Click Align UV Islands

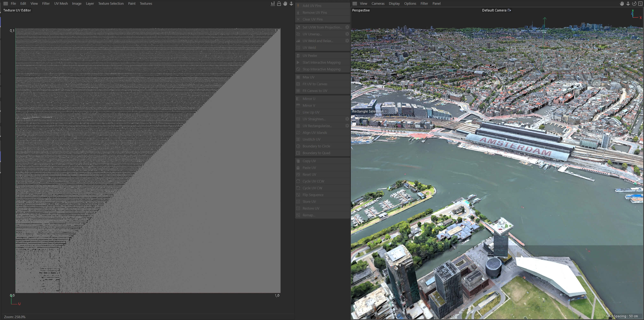tap(322, 133)
